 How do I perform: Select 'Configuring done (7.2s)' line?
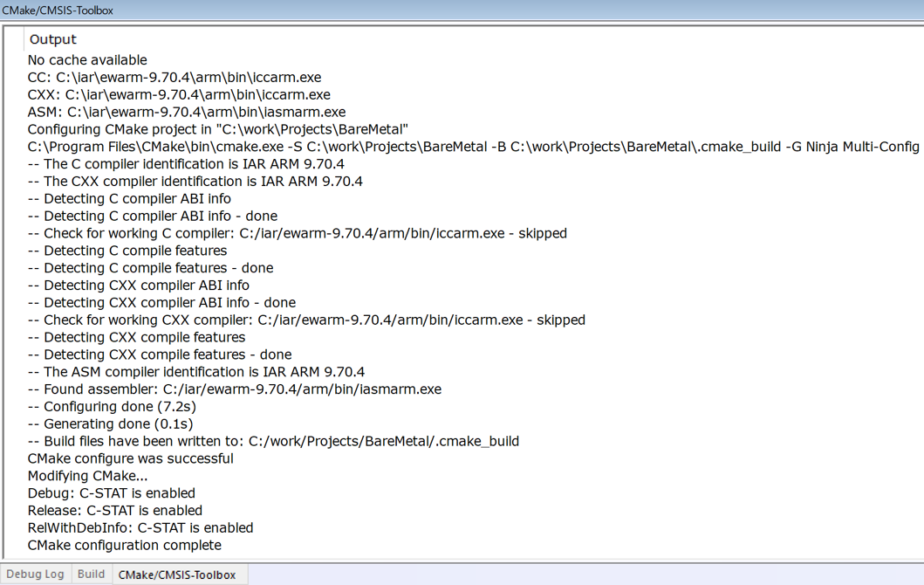[x=112, y=407]
